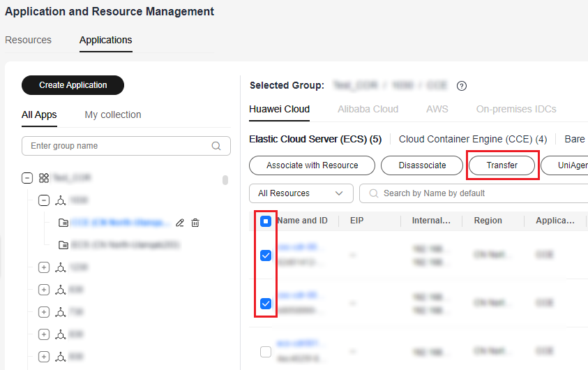Collapse the root application tree node
This screenshot has height=370, width=588.
pos(27,178)
